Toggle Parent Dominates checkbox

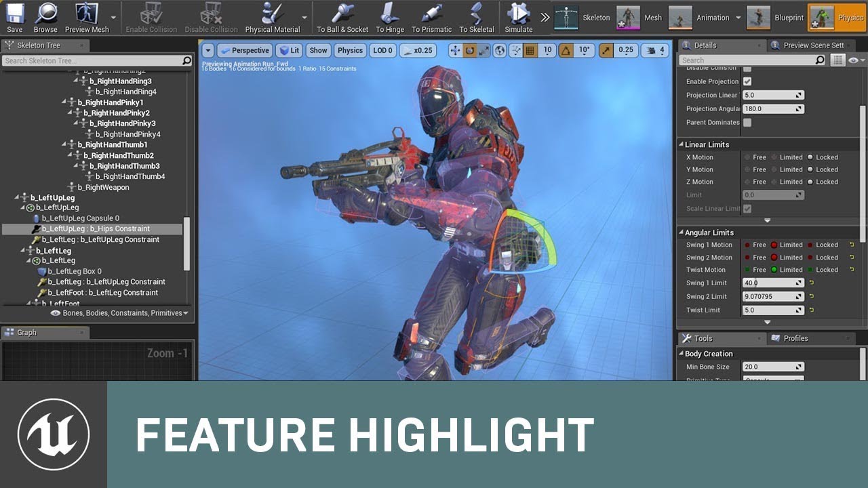pos(747,123)
